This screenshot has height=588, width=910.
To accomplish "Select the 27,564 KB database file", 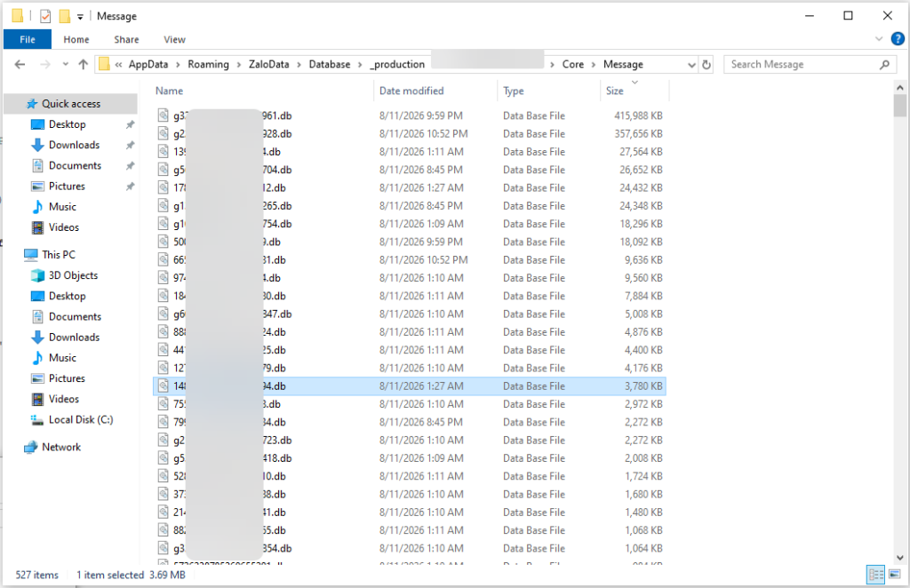I will (409, 151).
